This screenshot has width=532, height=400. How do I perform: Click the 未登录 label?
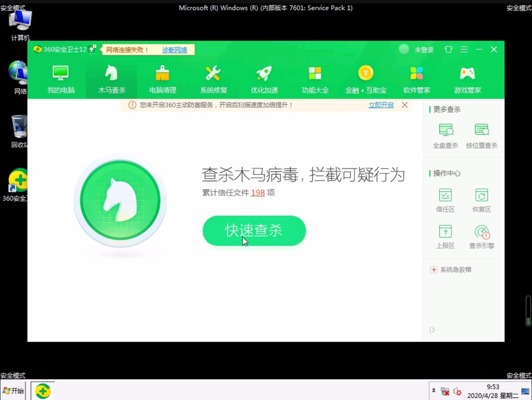click(424, 50)
